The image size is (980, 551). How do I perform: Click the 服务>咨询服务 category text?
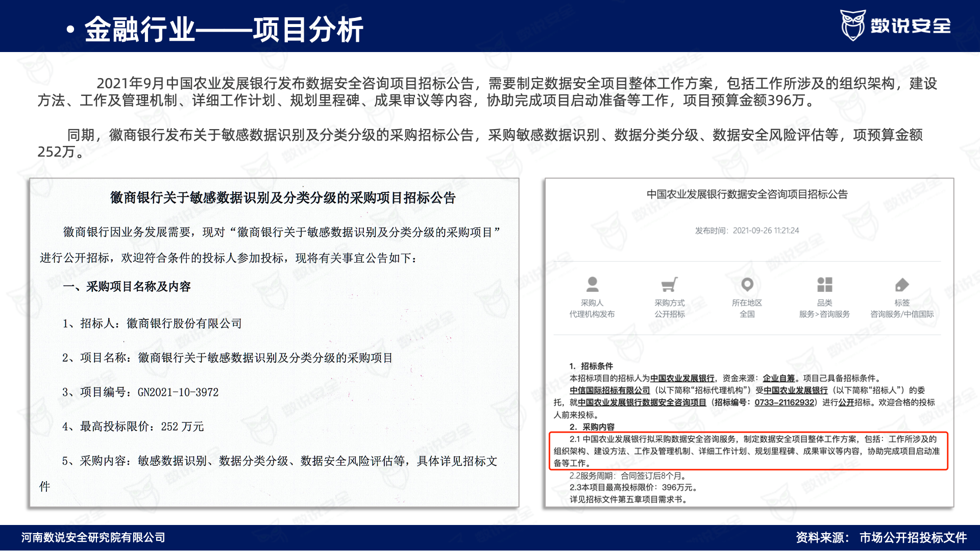pos(825,314)
